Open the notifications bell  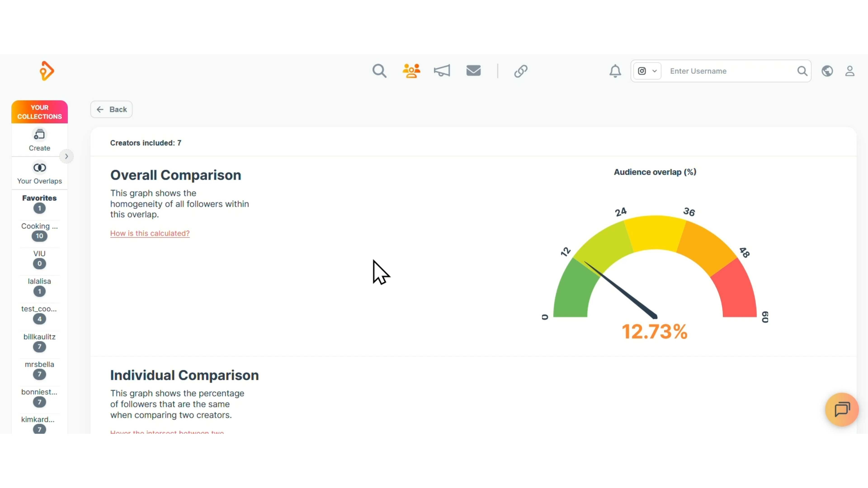pyautogui.click(x=615, y=71)
